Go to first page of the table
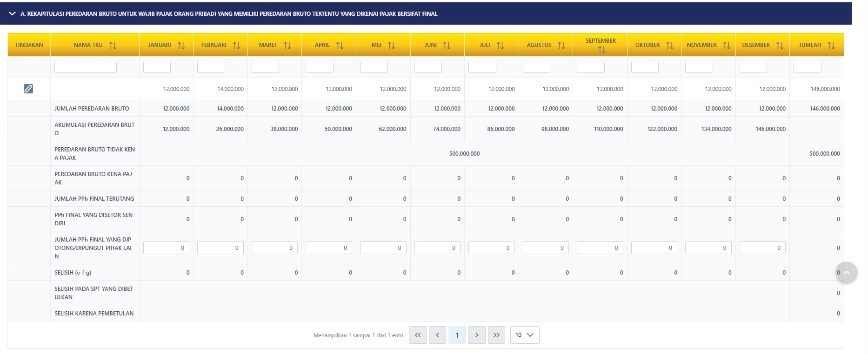The height and width of the screenshot is (354, 868). [x=418, y=335]
